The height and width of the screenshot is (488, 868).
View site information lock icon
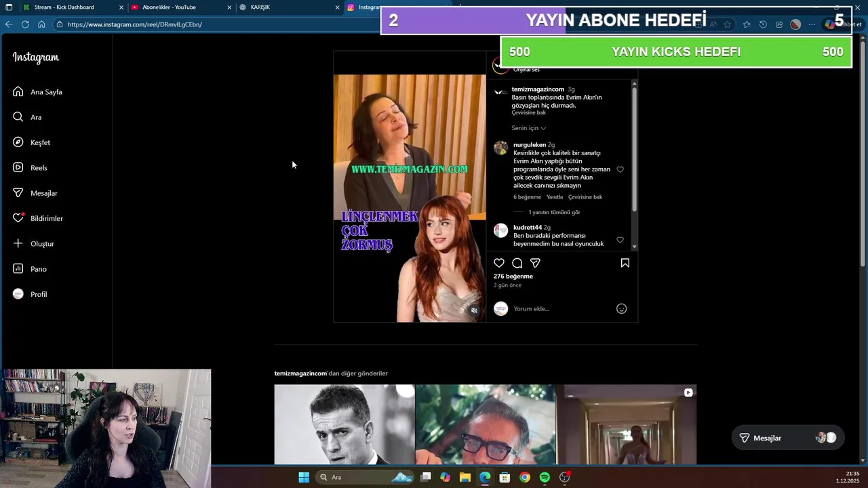[x=60, y=24]
